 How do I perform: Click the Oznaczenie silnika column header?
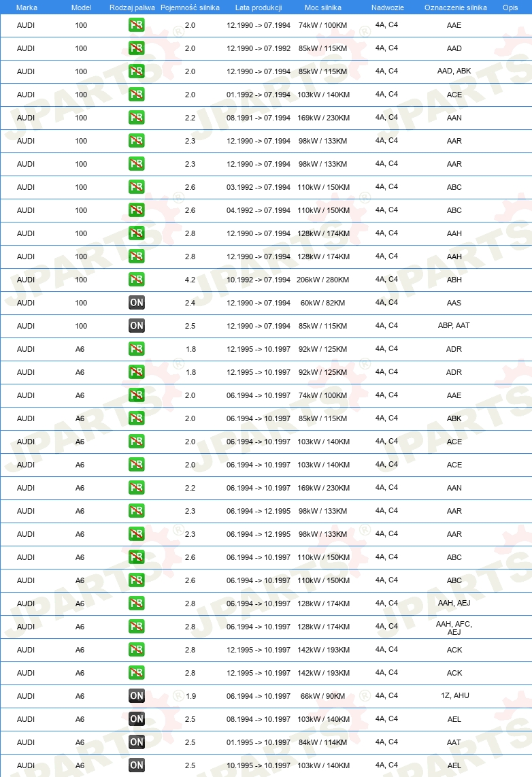456,7
